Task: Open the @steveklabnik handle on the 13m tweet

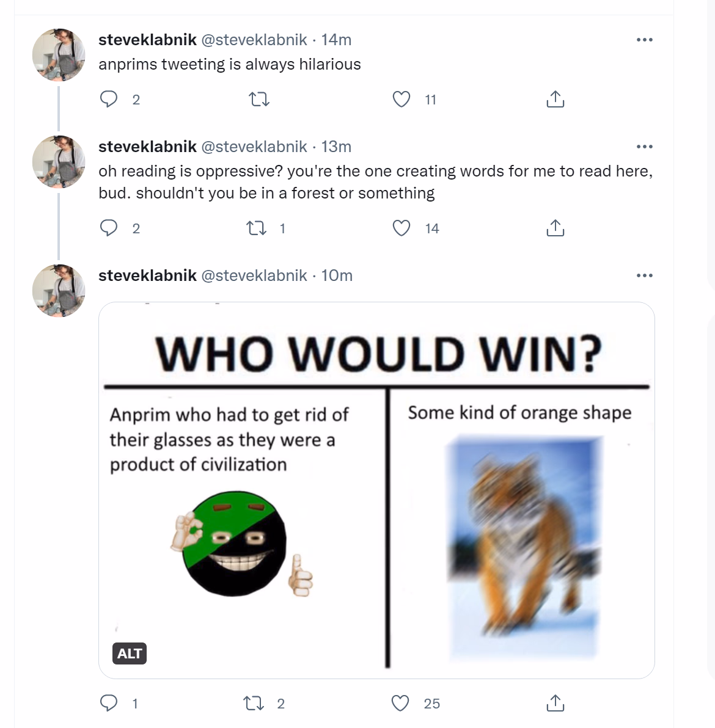Action: coord(254,147)
